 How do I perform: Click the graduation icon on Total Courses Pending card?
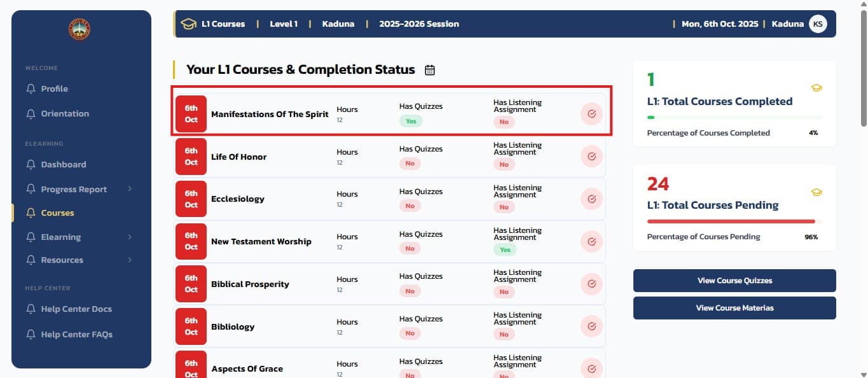817,191
